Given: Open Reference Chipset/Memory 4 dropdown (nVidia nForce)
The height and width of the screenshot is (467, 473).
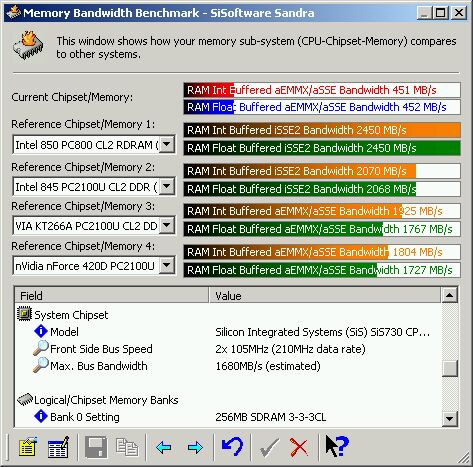Looking at the screenshot, I should pyautogui.click(x=167, y=266).
